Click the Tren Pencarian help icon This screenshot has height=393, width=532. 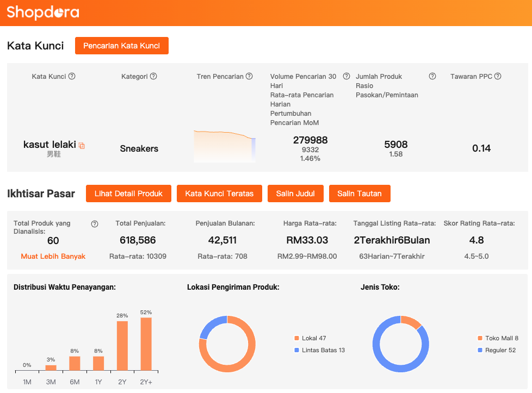pyautogui.click(x=249, y=77)
